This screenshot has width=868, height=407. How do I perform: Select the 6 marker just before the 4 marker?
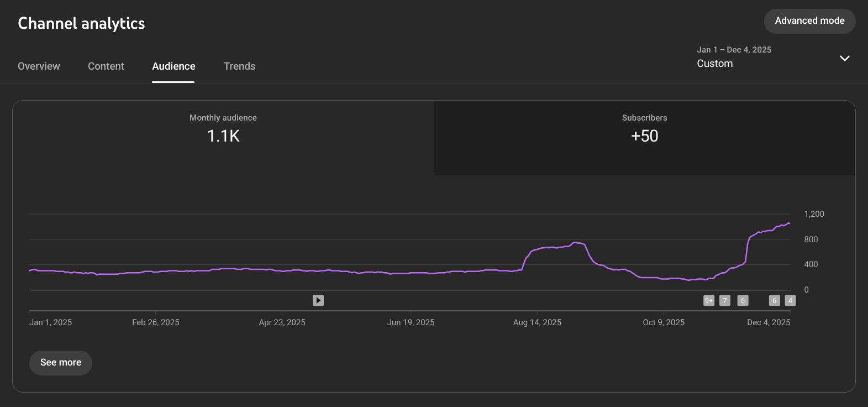pyautogui.click(x=775, y=300)
